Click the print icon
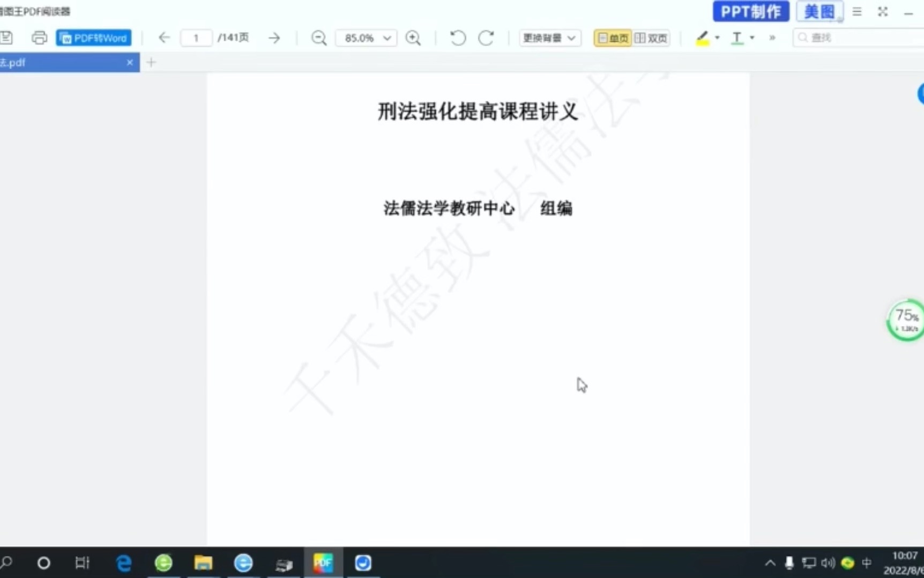This screenshot has width=924, height=578. (x=39, y=38)
